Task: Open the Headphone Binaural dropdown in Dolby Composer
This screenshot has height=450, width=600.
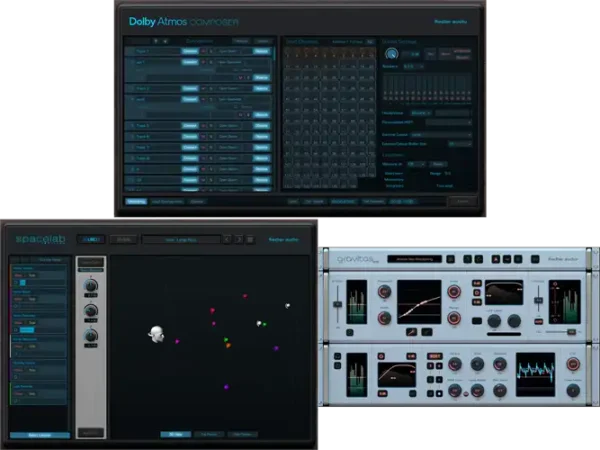Action: (421, 113)
